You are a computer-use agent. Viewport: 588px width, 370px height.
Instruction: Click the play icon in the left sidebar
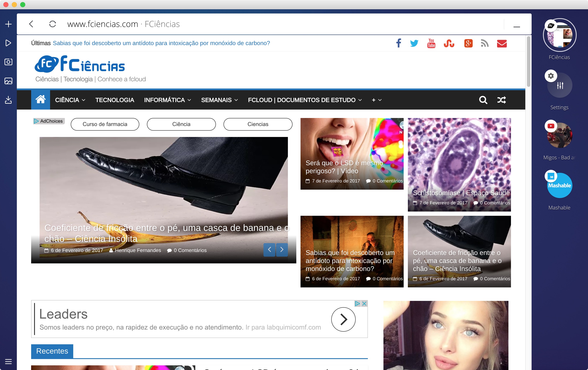pyautogui.click(x=8, y=43)
